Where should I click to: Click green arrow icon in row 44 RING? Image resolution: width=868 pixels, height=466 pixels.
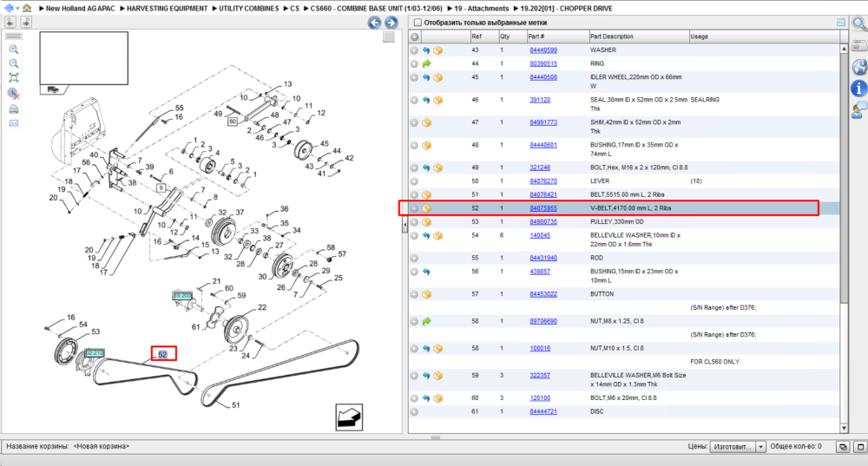426,63
